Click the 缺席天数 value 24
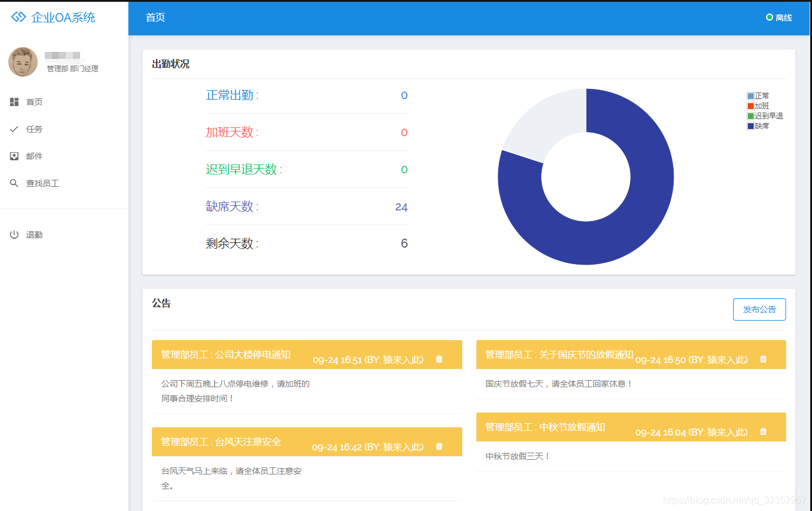The height and width of the screenshot is (511, 812). click(x=402, y=207)
